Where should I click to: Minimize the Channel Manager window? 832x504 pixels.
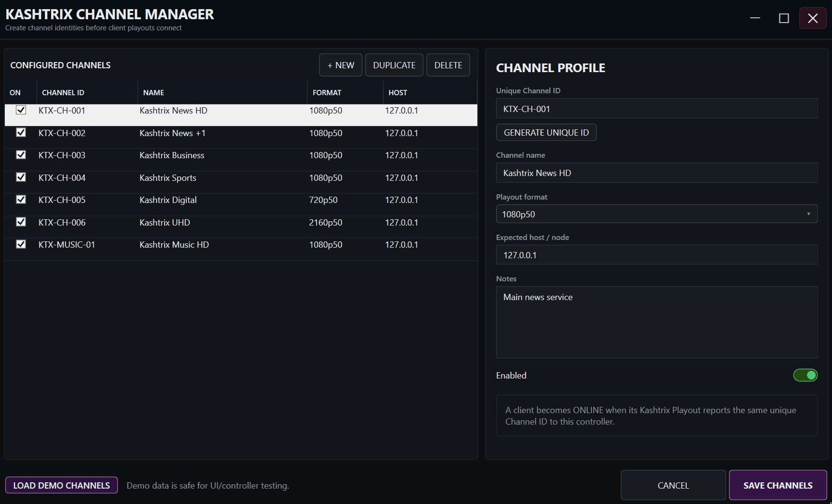pos(755,18)
